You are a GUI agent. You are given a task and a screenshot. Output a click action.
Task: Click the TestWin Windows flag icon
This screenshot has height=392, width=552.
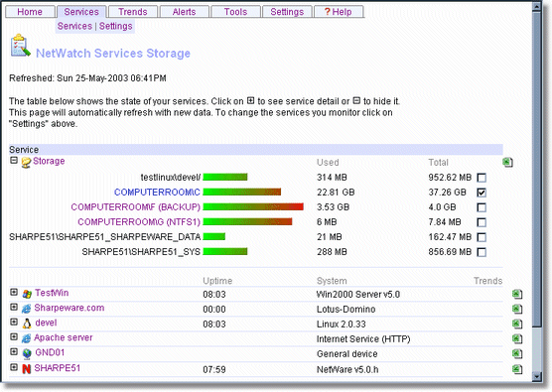pyautogui.click(x=27, y=294)
